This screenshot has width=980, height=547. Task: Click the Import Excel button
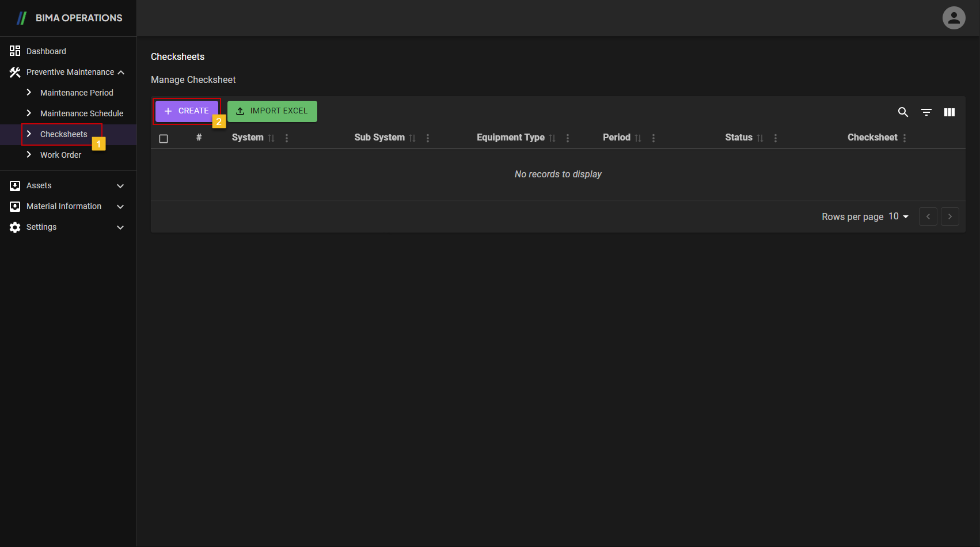coord(272,111)
